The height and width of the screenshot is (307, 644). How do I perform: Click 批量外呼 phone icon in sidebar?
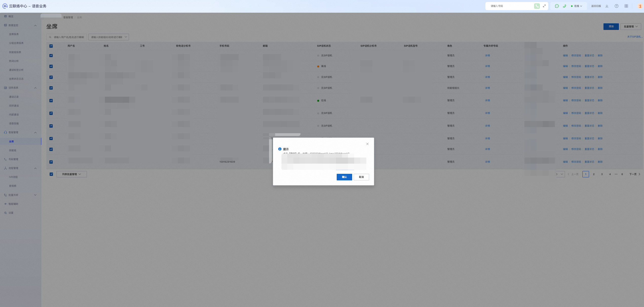click(x=5, y=195)
